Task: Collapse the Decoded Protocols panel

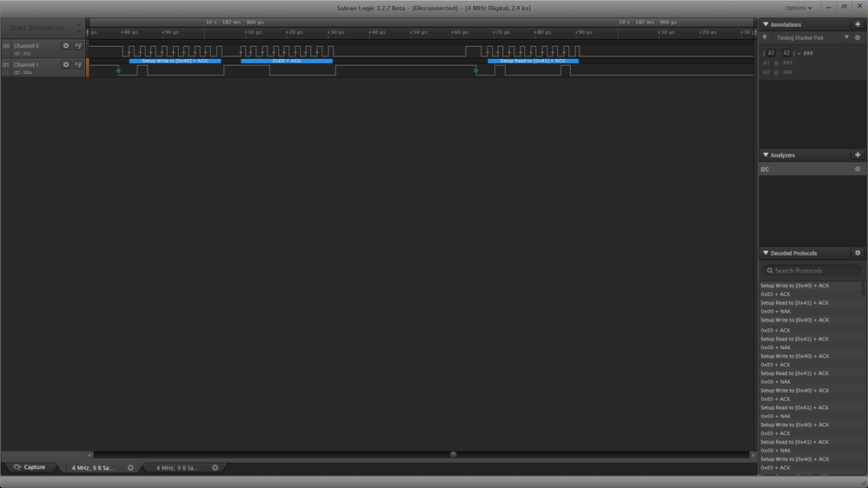Action: (765, 253)
